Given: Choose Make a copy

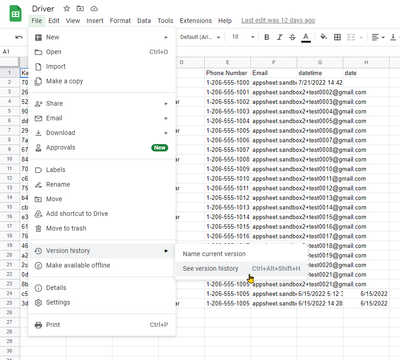Looking at the screenshot, I should click(x=102, y=81).
